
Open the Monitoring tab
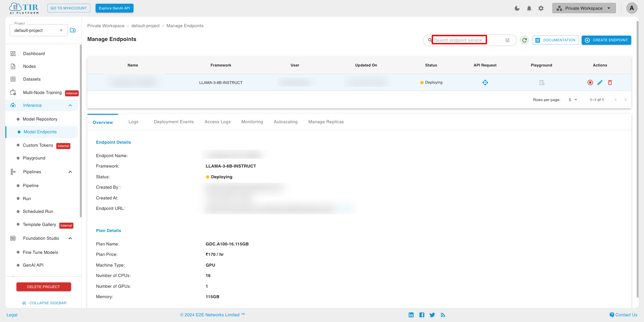point(252,122)
